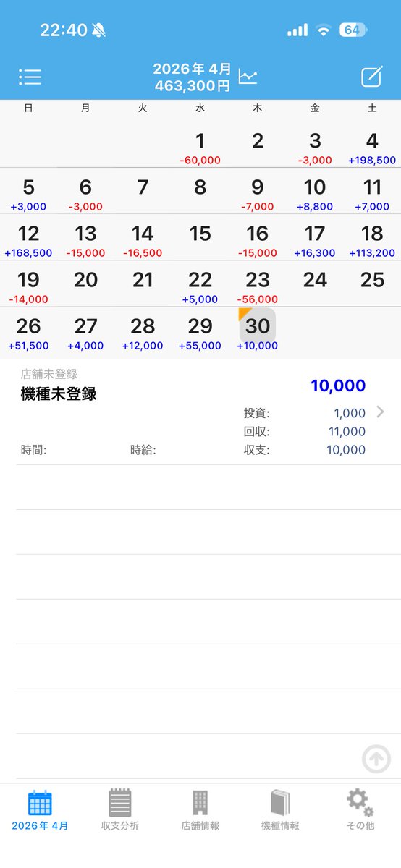Select day 21 in the calendar
This screenshot has width=401, height=868.
pos(143,286)
